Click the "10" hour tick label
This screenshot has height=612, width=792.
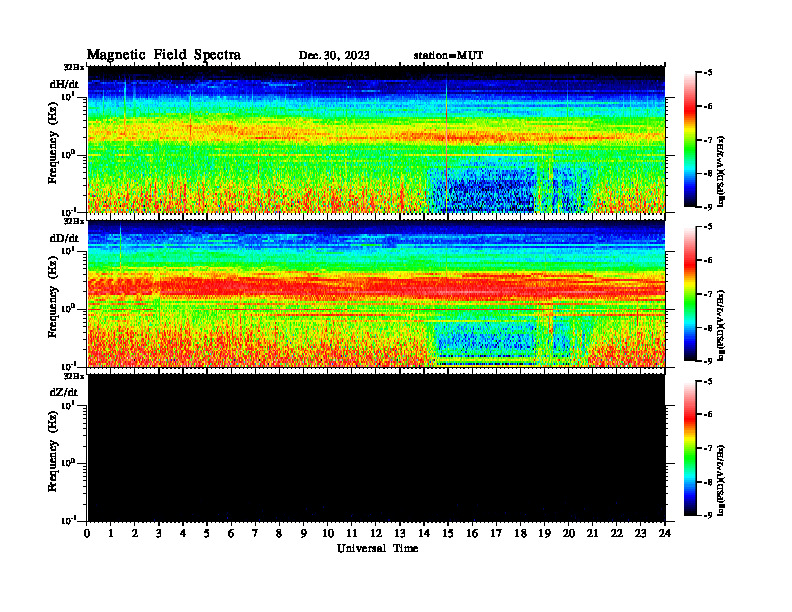coord(328,533)
